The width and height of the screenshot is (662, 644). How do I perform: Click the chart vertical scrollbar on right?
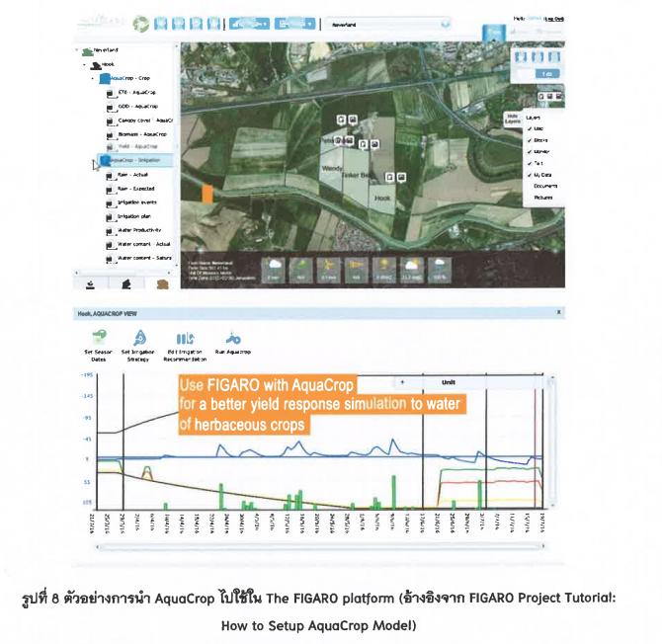pos(551,441)
